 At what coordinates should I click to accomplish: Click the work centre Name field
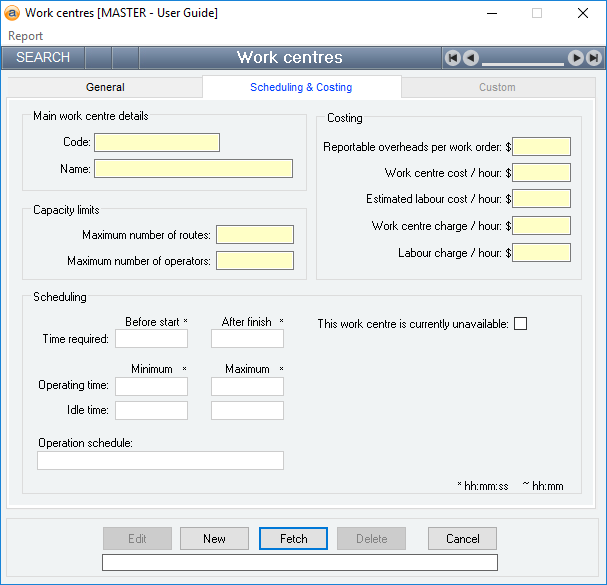pyautogui.click(x=193, y=168)
